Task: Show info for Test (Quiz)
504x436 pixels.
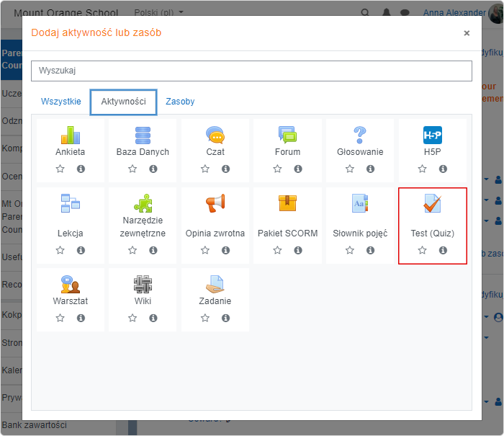Action: (443, 250)
